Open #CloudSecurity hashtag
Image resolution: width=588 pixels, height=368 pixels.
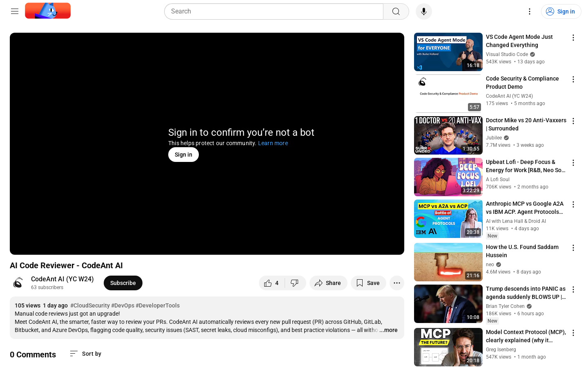tap(90, 305)
